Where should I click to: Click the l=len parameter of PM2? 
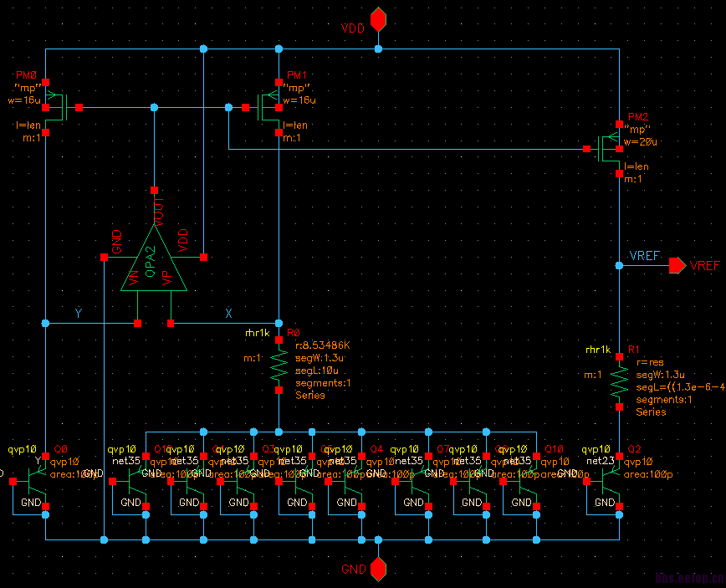pos(637,166)
